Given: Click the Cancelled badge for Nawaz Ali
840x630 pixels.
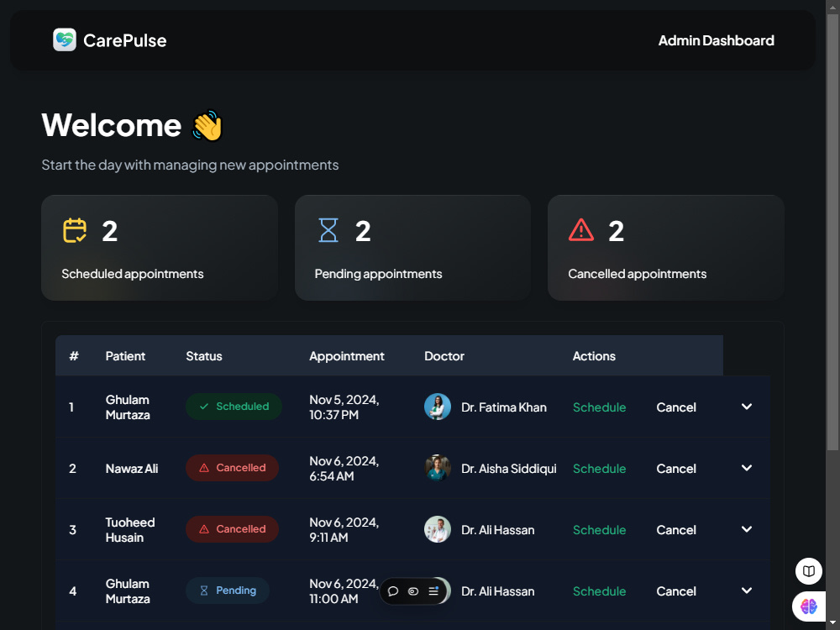Looking at the screenshot, I should pos(232,468).
